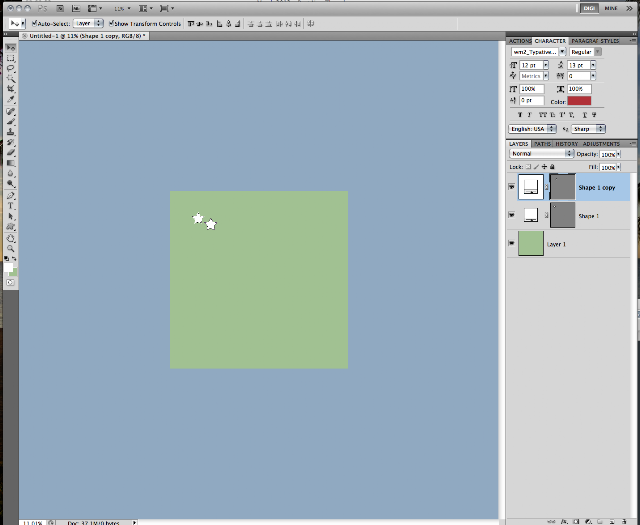Open the Regular font style dropdown

point(598,52)
